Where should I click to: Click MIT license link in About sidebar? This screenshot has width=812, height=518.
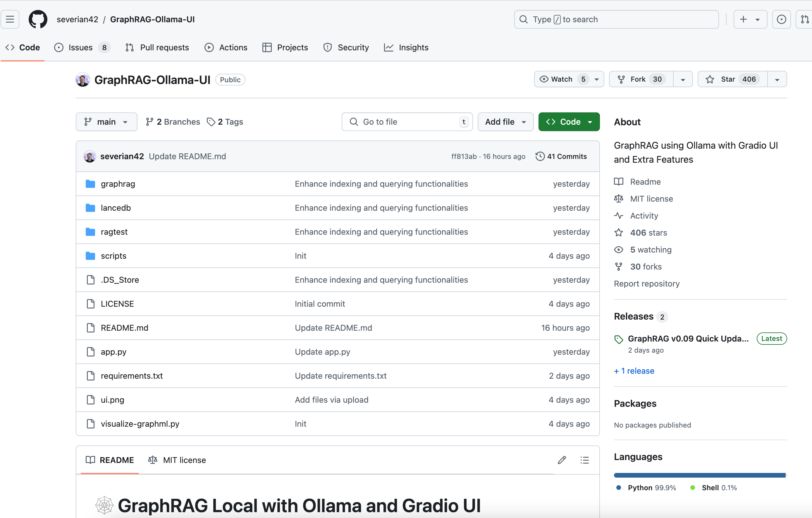[644, 199]
